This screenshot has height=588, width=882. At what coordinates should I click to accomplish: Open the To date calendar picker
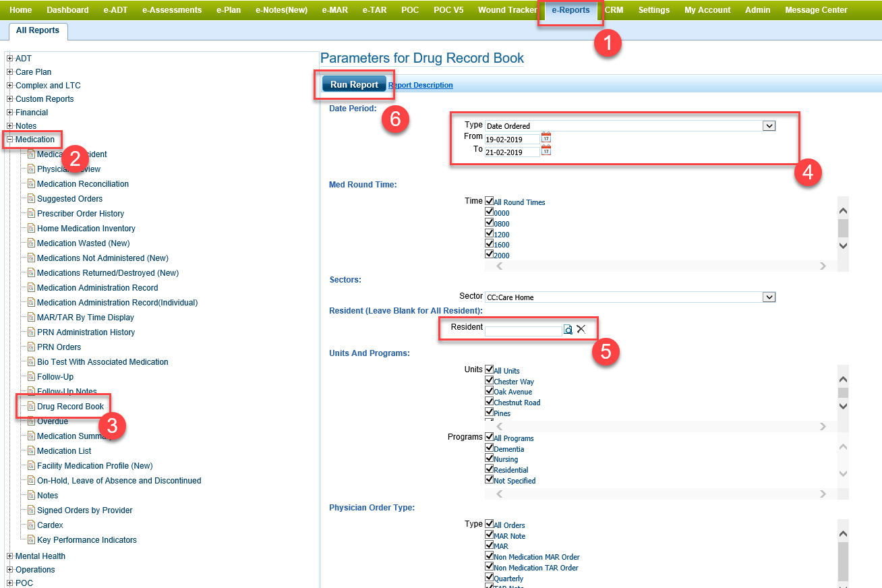546,150
